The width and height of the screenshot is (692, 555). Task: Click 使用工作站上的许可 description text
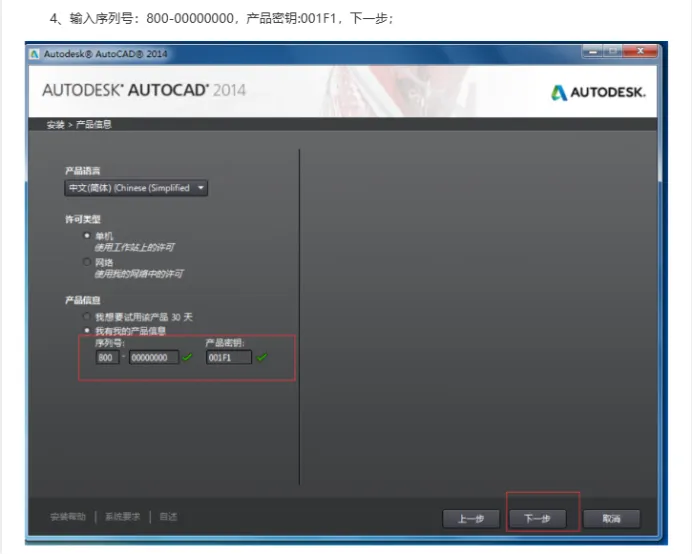[134, 248]
